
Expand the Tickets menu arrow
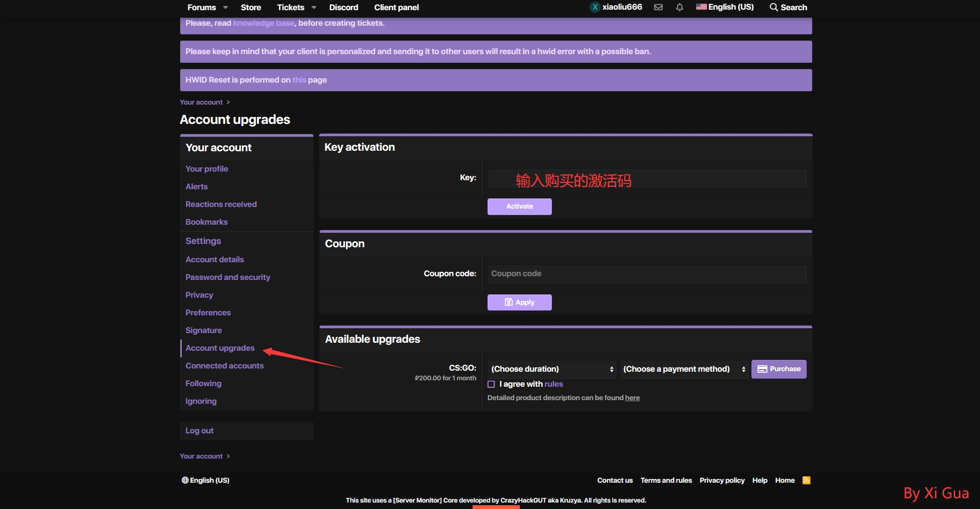[314, 8]
